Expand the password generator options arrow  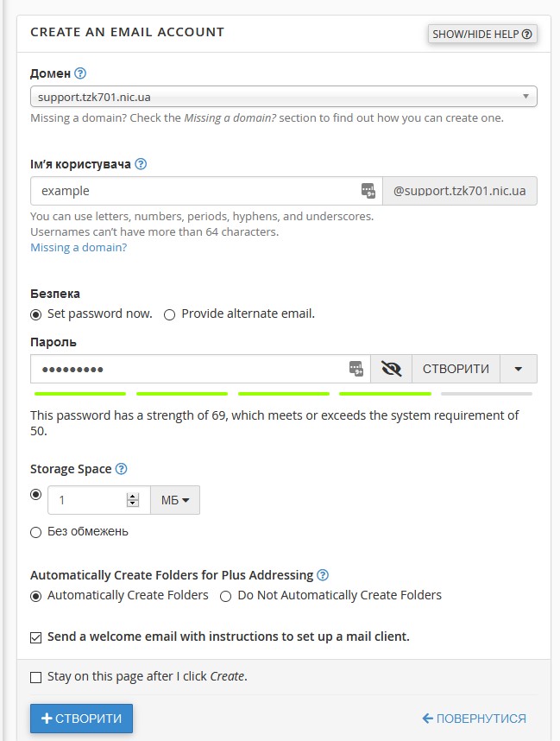[x=518, y=369]
